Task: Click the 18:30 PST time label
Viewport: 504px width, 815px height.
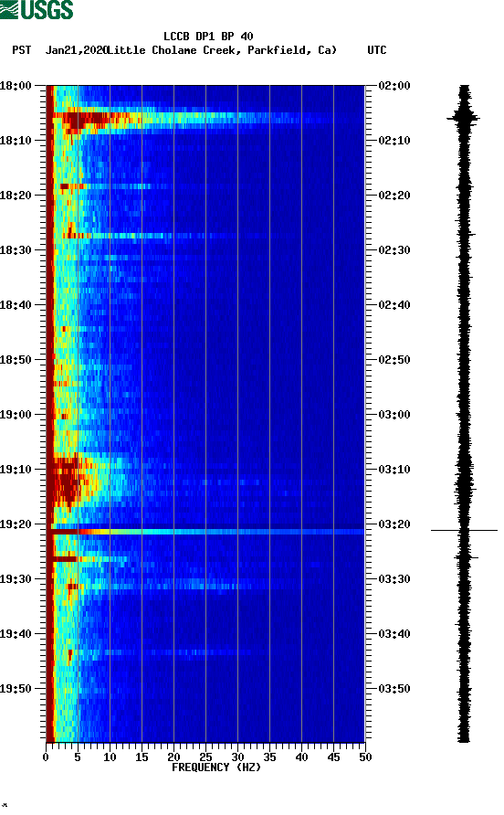Action: [16, 250]
